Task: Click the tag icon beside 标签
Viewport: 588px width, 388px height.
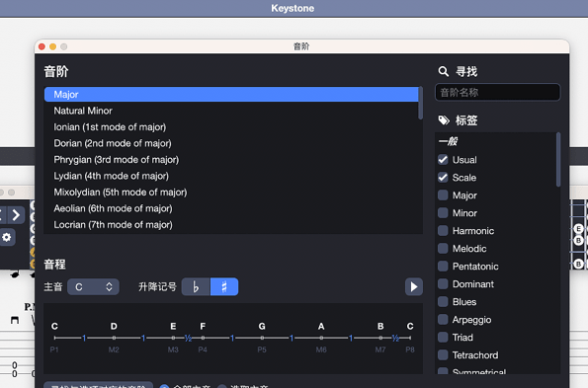Action: [x=444, y=120]
